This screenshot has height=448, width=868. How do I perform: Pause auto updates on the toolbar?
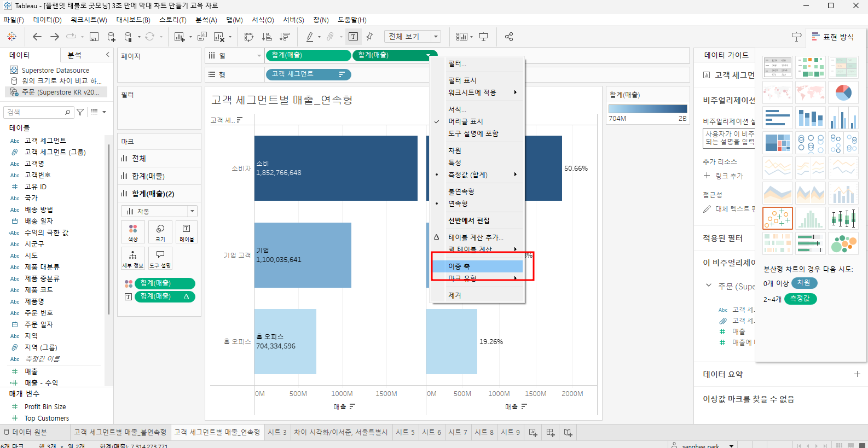pos(128,37)
